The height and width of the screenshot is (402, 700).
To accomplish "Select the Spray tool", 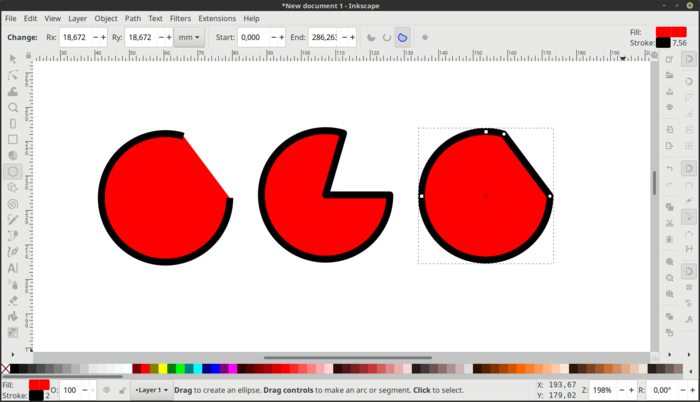I will click(12, 284).
